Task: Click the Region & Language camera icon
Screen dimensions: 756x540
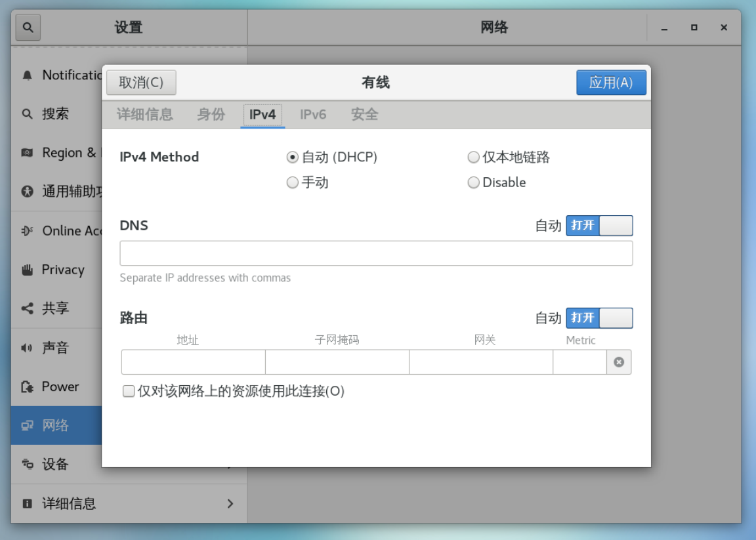Action: tap(27, 153)
